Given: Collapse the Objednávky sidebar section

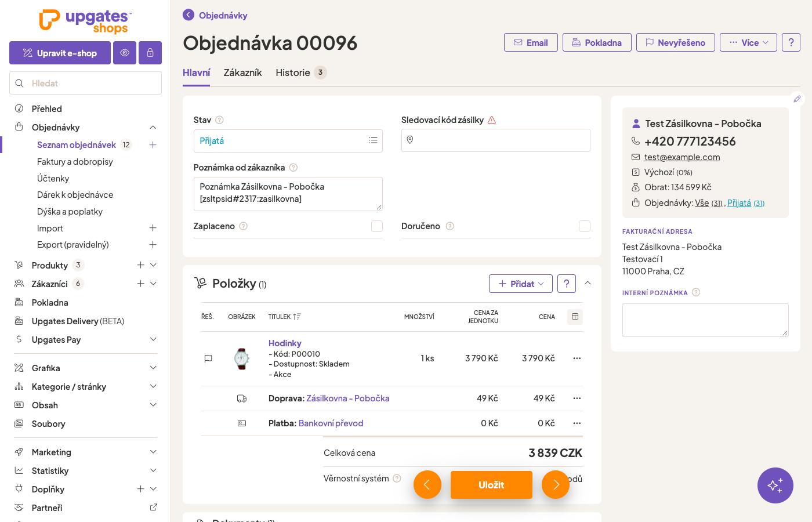Looking at the screenshot, I should 153,127.
